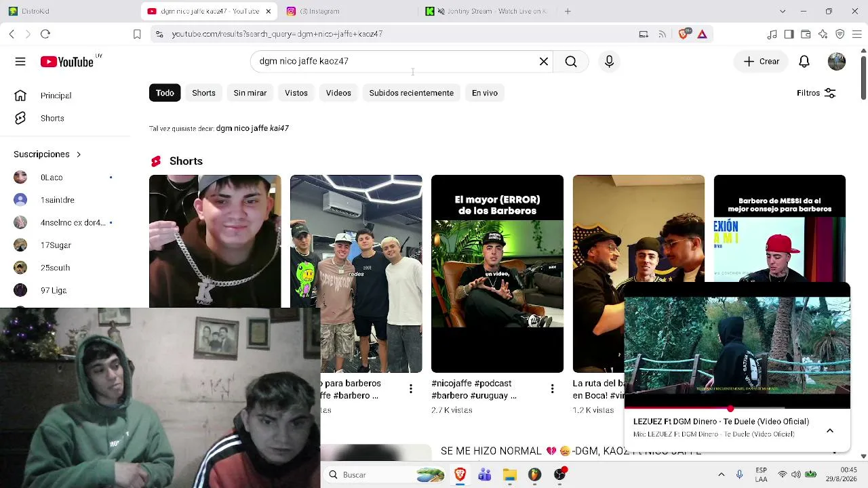
Task: Cast the tab using the cast icon
Action: tap(644, 34)
